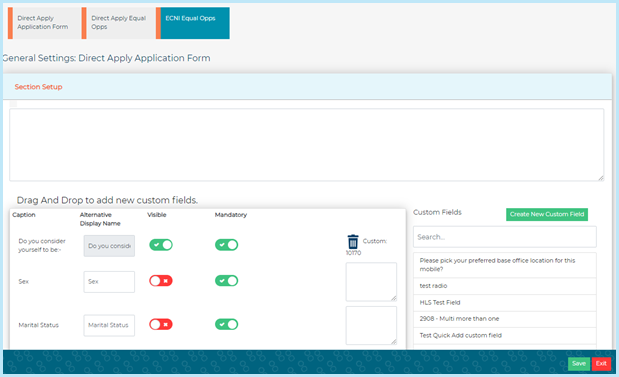
Task: Toggle Mandatory switch for Marital Status
Action: tap(226, 324)
